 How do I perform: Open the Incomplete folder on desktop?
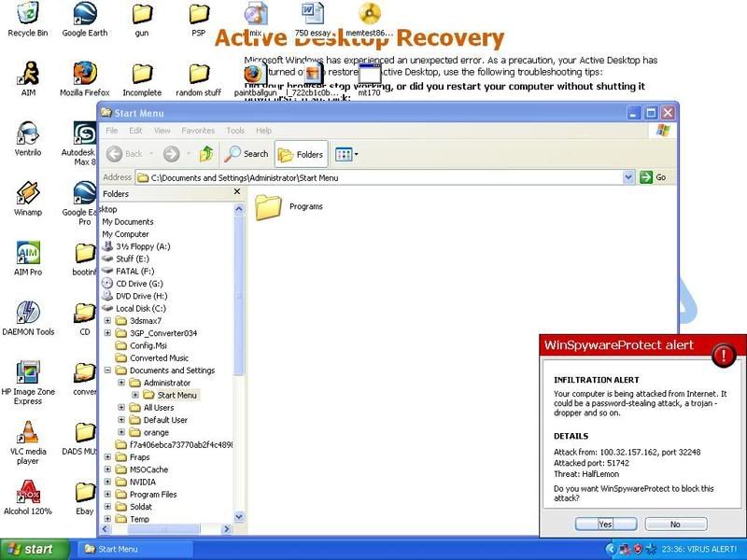(x=142, y=78)
